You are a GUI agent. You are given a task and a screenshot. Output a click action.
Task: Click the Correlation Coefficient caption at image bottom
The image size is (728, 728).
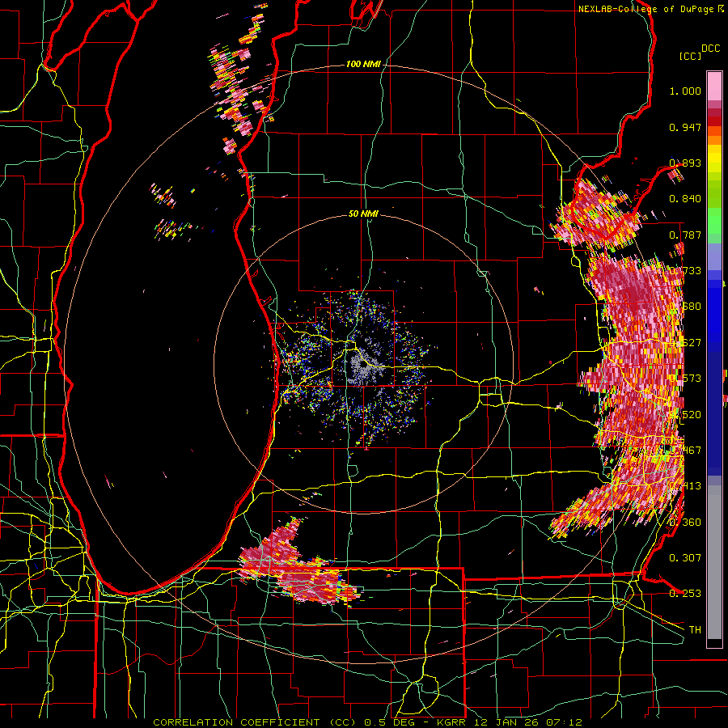(x=367, y=722)
